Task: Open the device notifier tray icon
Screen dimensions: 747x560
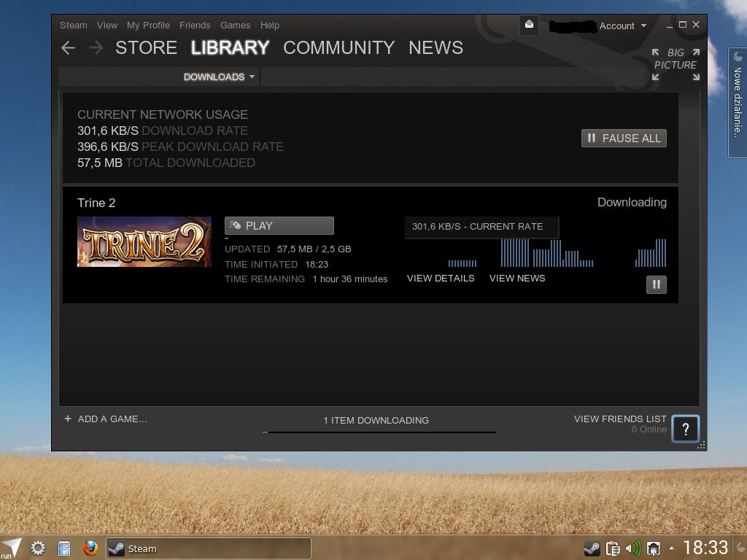Action: [x=653, y=548]
